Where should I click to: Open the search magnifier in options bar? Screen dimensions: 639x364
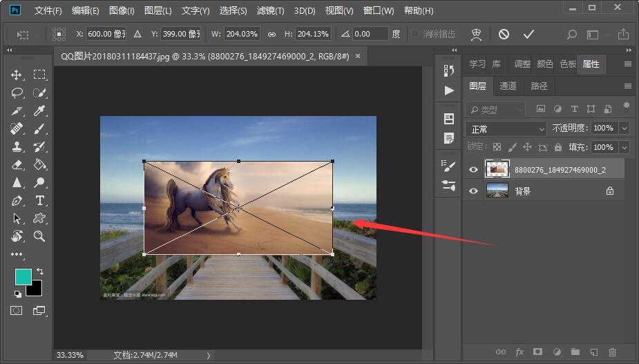click(x=572, y=35)
